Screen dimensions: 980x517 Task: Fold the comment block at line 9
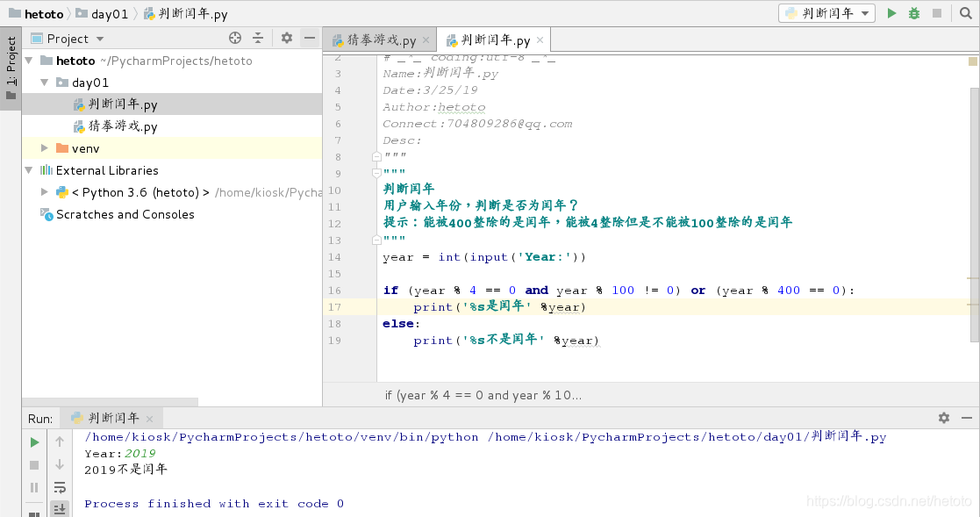tap(376, 173)
